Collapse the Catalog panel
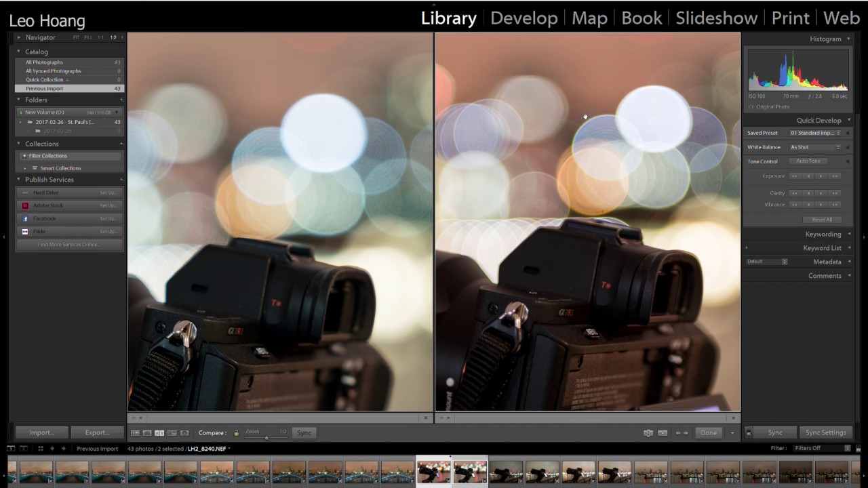 [x=19, y=52]
